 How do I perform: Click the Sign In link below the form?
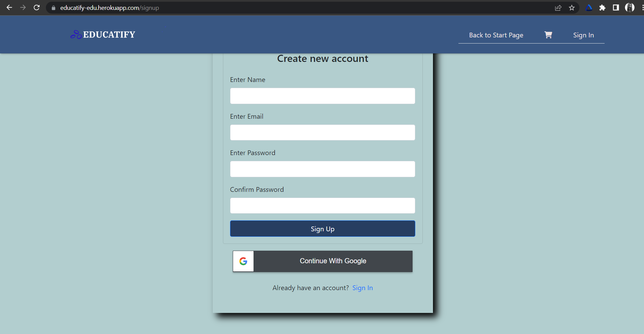coord(362,288)
